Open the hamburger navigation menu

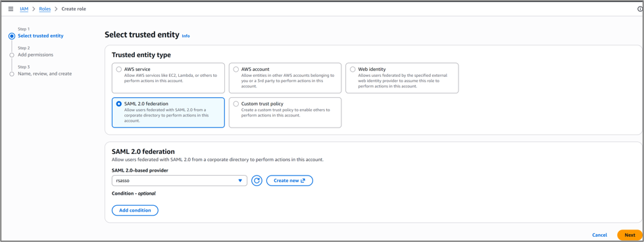11,9
